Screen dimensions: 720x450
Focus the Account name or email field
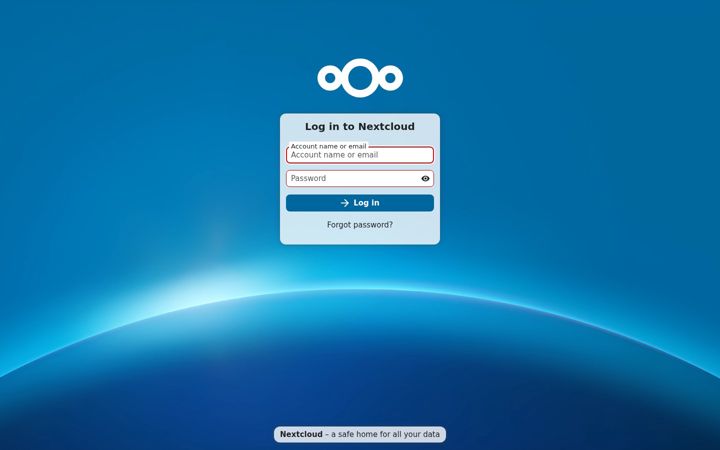[360, 155]
